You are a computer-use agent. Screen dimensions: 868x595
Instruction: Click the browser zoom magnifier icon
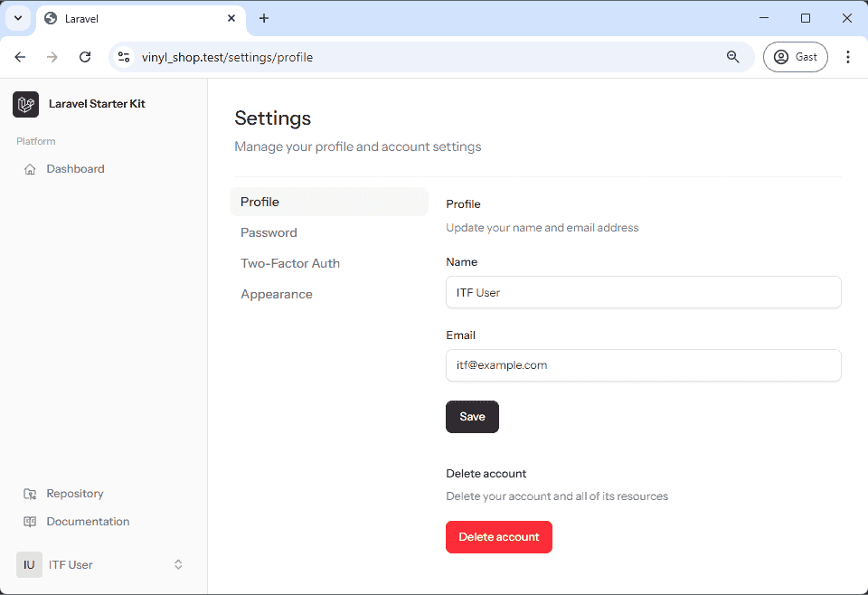click(x=733, y=57)
